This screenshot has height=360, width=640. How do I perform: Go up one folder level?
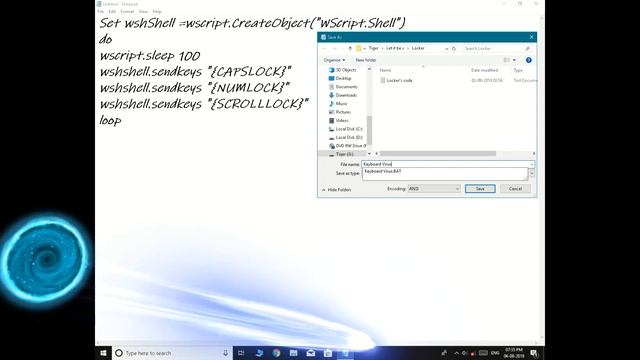point(350,48)
